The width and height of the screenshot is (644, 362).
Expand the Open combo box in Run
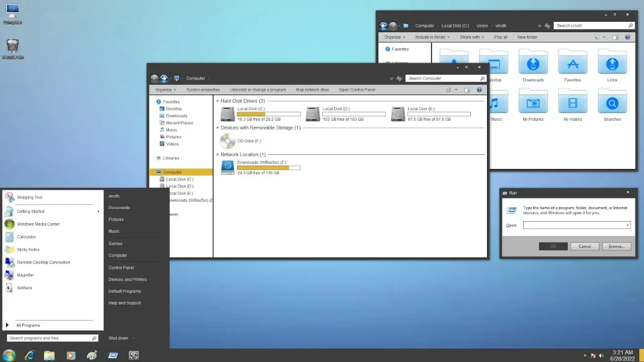point(627,225)
